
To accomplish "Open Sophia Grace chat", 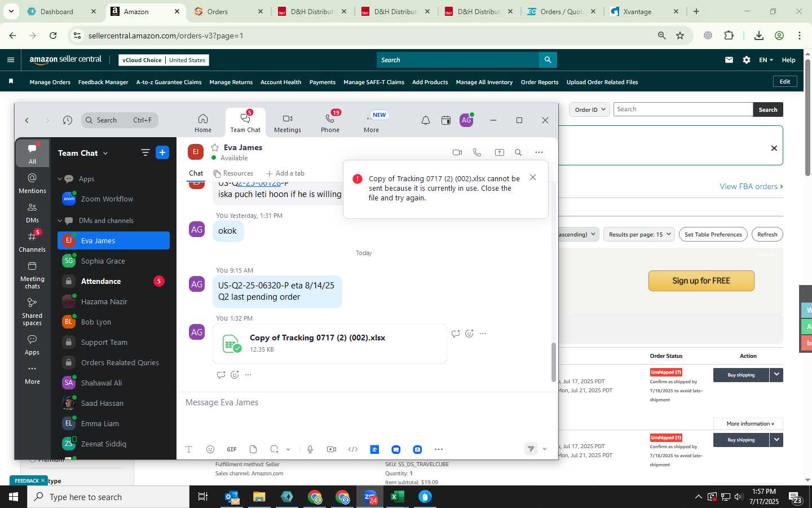I will pyautogui.click(x=113, y=261).
